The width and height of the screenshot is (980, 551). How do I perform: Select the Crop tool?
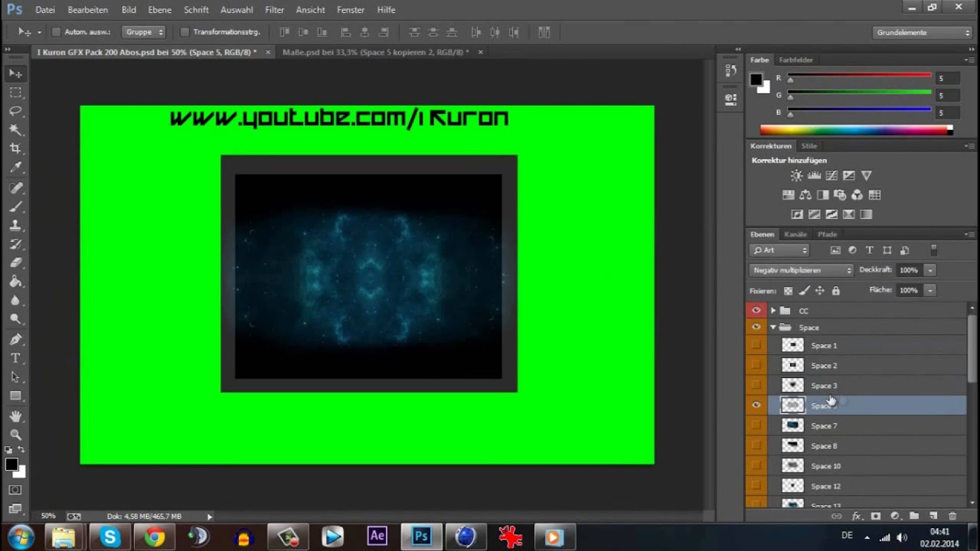point(15,148)
